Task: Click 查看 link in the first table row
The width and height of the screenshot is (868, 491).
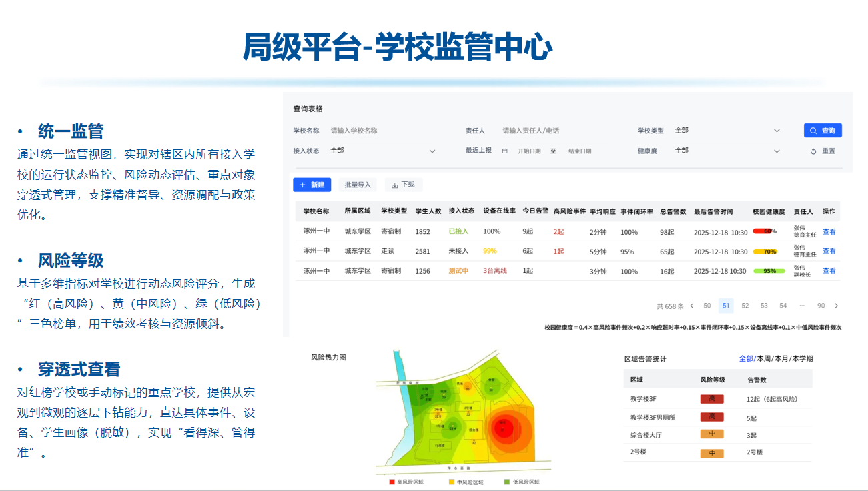Action: (x=829, y=232)
